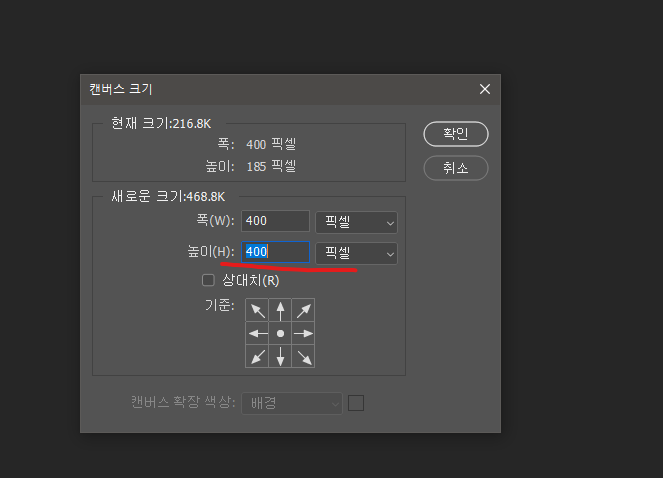Click the 기준: anchor label
Image resolution: width=663 pixels, height=478 pixels.
tap(219, 305)
